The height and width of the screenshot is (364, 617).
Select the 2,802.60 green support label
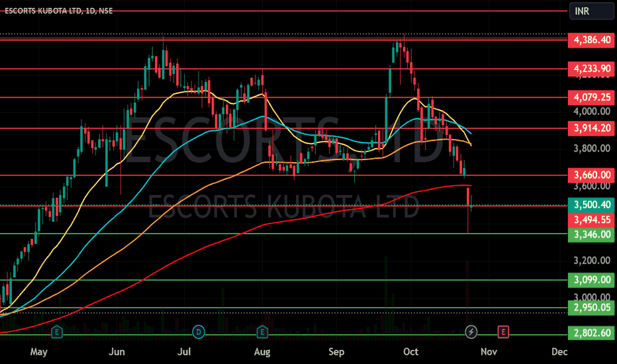(591, 333)
